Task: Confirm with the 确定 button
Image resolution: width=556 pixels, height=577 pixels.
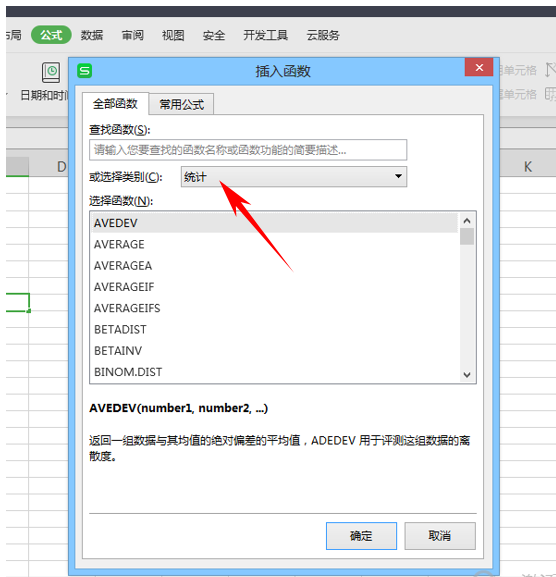Action: [361, 536]
